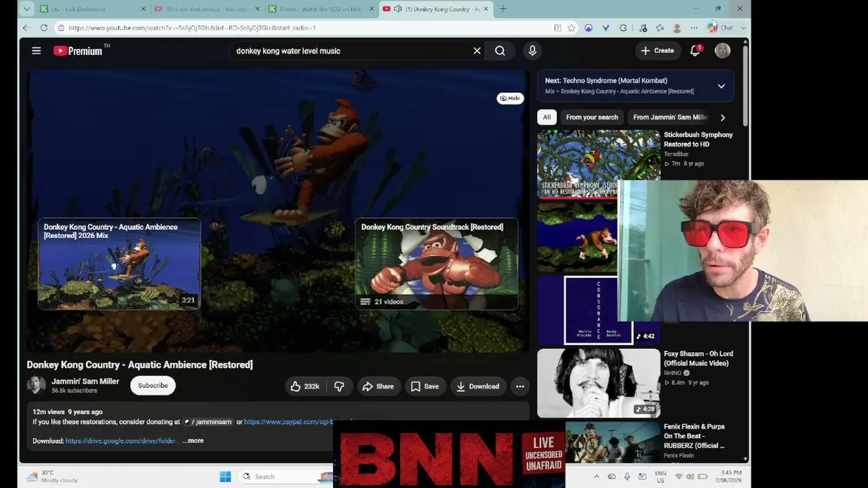
Task: Click the 12m views 9 years ago text
Action: click(68, 412)
